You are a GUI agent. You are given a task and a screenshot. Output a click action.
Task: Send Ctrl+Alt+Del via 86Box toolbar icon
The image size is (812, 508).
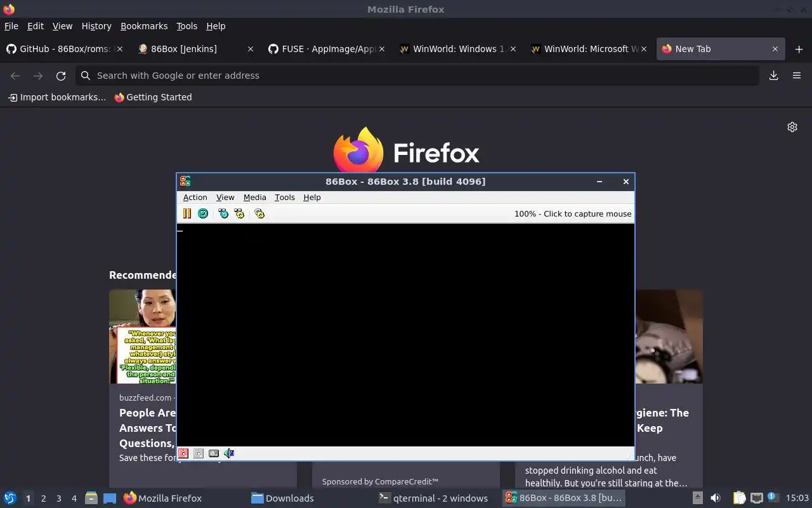(223, 214)
